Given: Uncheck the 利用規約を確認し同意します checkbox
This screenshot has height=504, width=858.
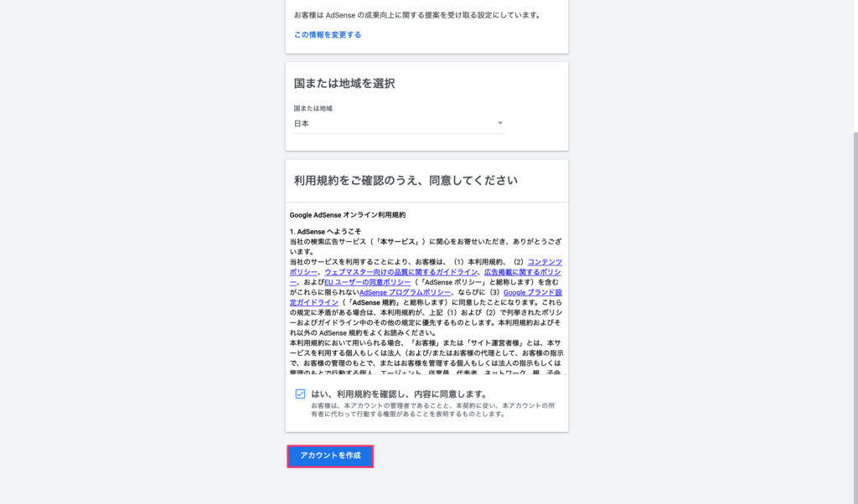Looking at the screenshot, I should (300, 393).
